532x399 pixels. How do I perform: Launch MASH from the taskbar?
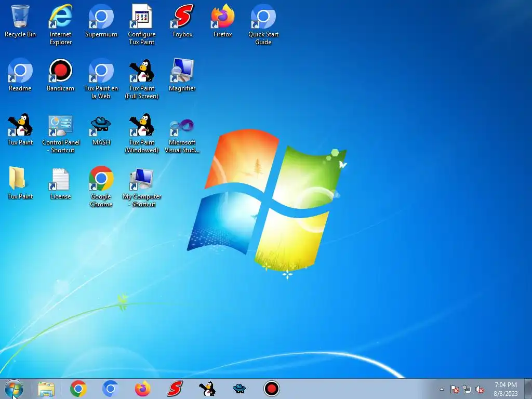click(239, 388)
